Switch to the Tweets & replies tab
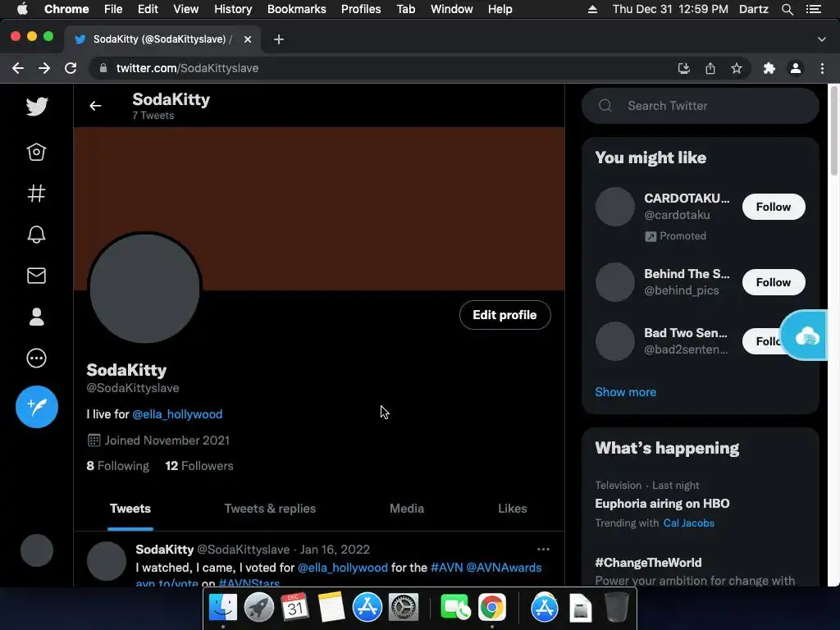840x630 pixels. pos(270,509)
